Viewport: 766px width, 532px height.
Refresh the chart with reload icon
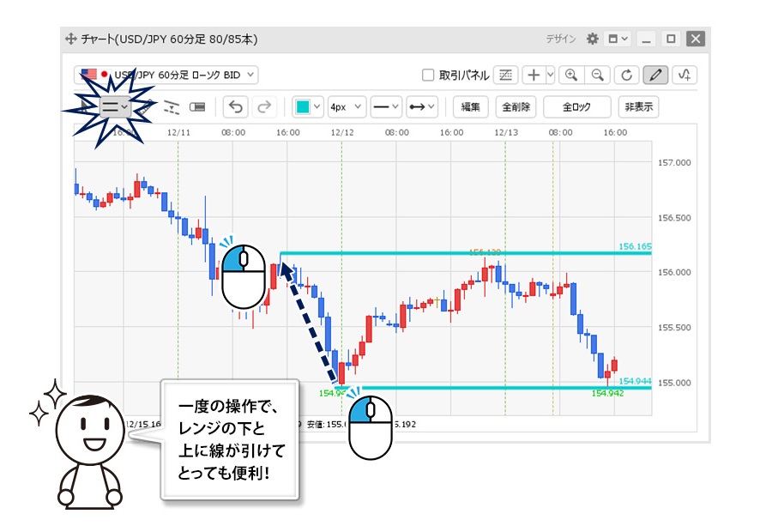tap(627, 75)
